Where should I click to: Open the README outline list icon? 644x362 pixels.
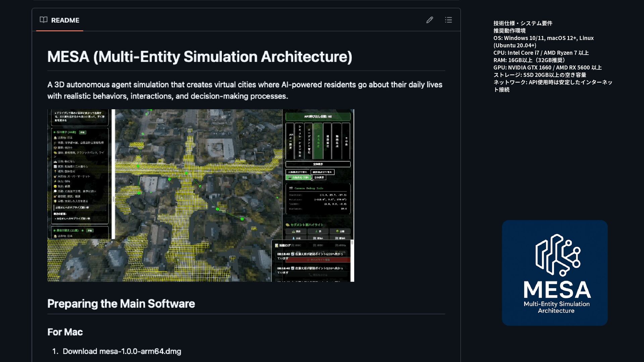(x=448, y=20)
